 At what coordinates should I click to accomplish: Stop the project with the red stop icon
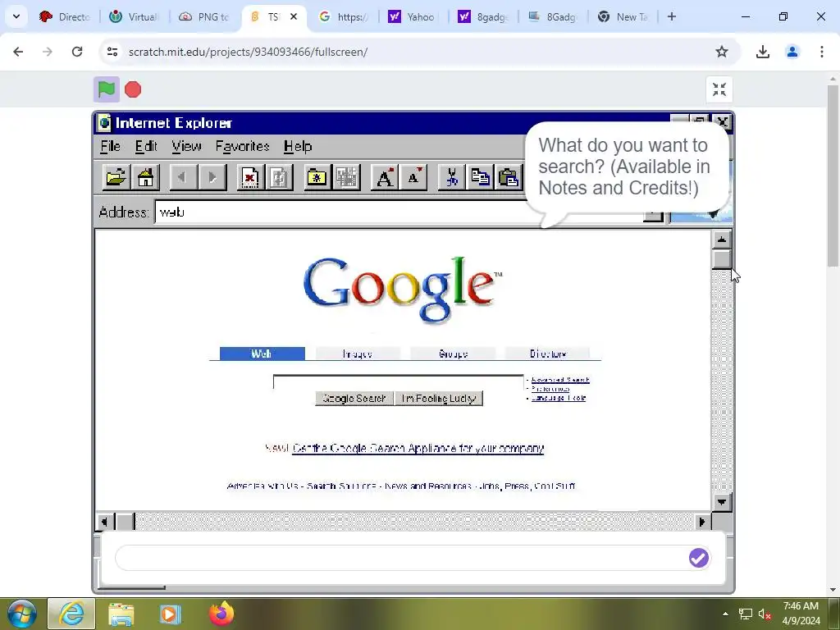pos(133,89)
